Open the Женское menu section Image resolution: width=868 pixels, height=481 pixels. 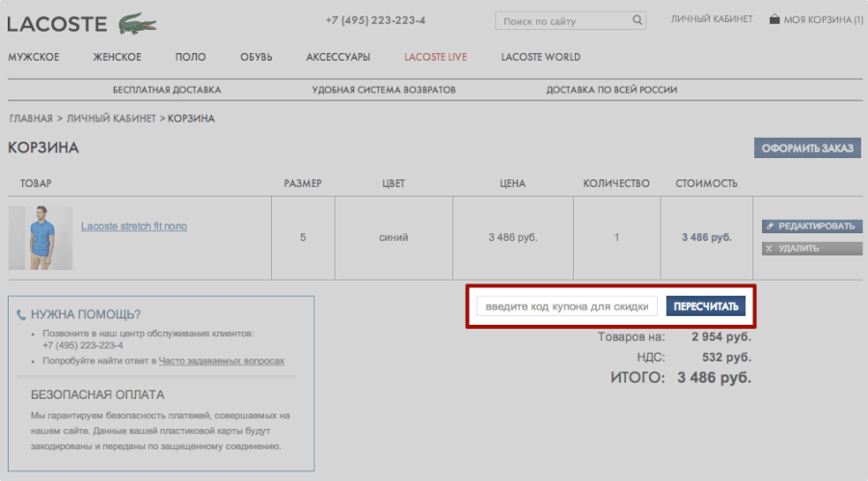117,57
